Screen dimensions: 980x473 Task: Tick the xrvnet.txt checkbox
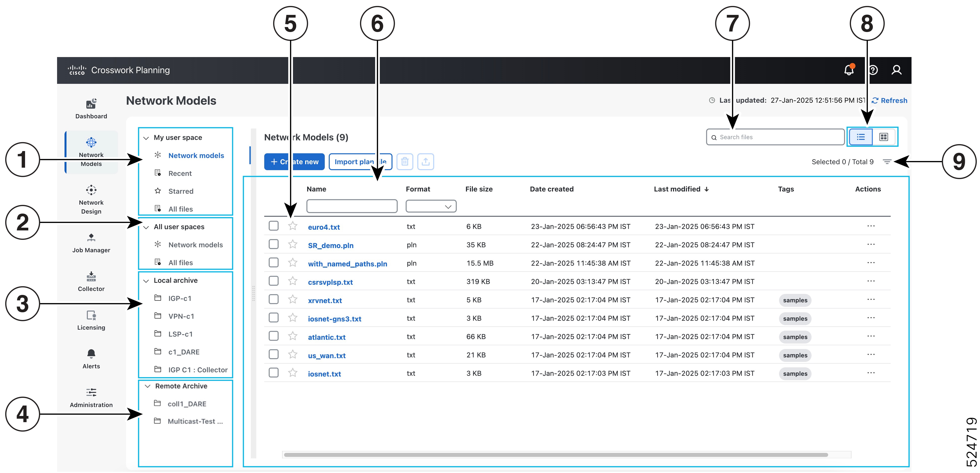coord(274,299)
